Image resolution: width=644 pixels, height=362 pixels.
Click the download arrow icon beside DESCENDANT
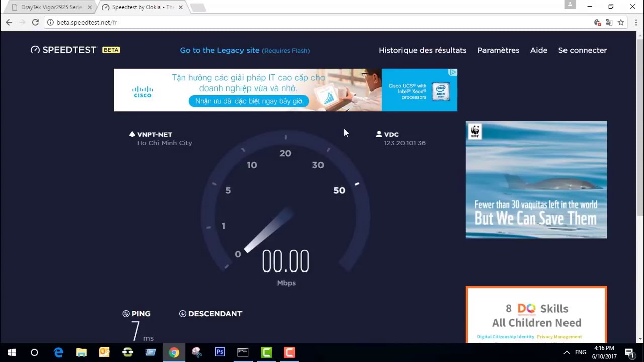coord(183,314)
